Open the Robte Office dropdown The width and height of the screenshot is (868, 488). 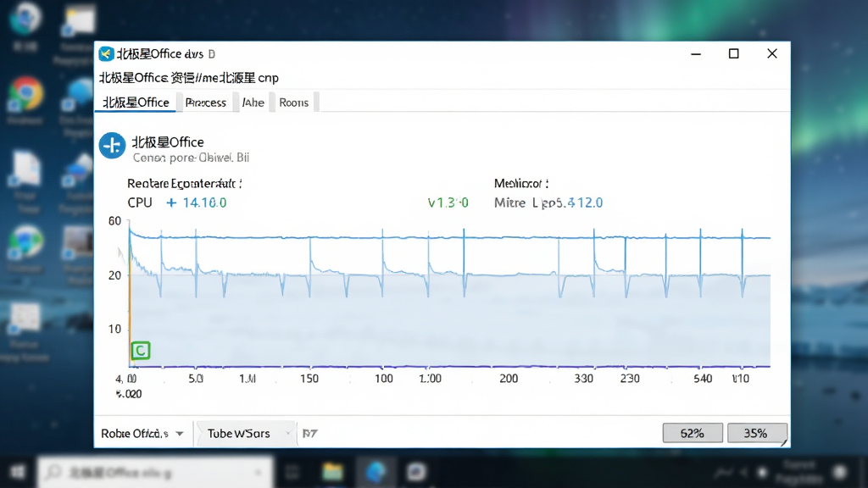point(142,433)
